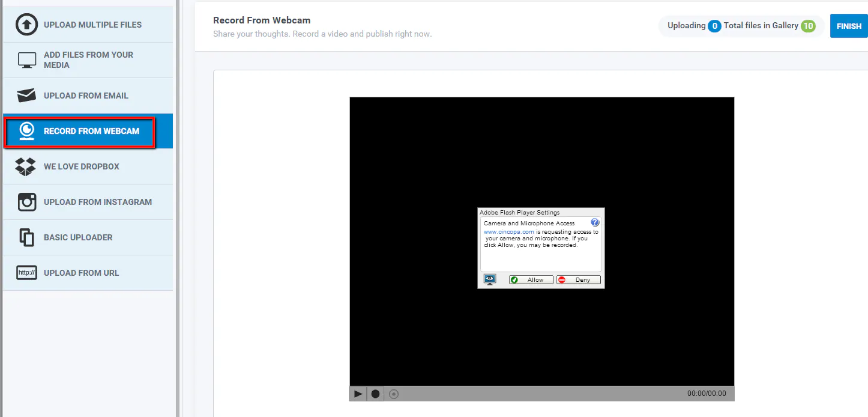
Task: Click the blue FINISH button
Action: 849,26
